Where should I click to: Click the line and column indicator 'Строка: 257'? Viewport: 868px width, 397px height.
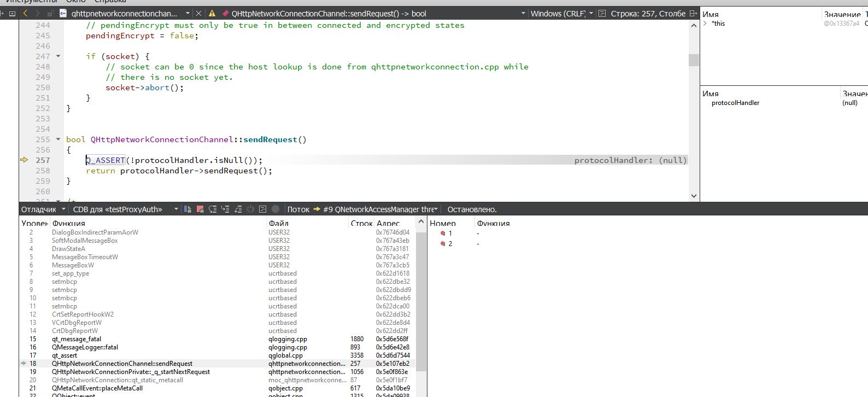pyautogui.click(x=648, y=13)
